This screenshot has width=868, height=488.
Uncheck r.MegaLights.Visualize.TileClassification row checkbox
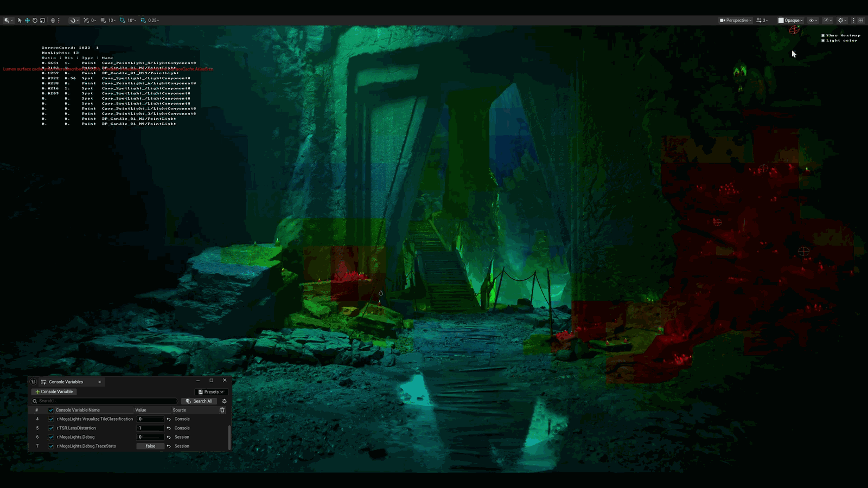point(51,419)
